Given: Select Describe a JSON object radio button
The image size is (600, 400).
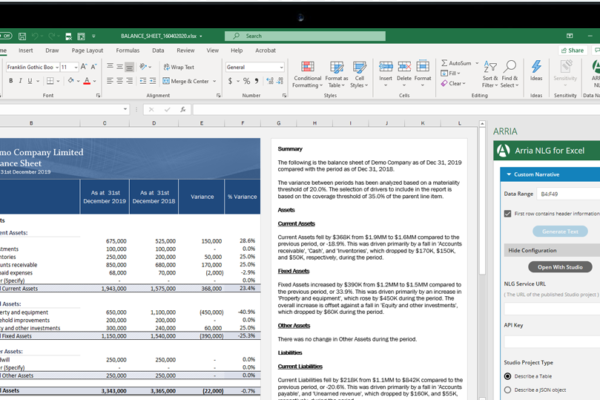Looking at the screenshot, I should coord(508,390).
